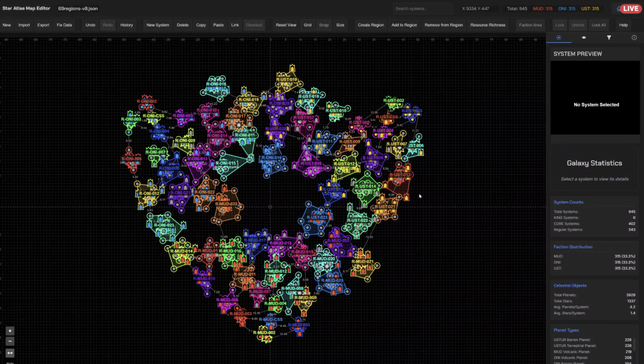644x364 pixels.
Task: Click the Copy button
Action: 201,25
